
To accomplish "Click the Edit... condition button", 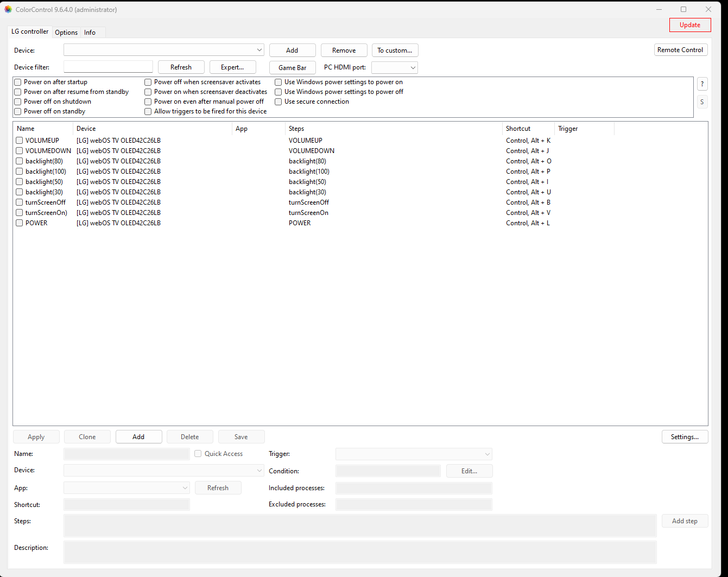I will [x=470, y=471].
